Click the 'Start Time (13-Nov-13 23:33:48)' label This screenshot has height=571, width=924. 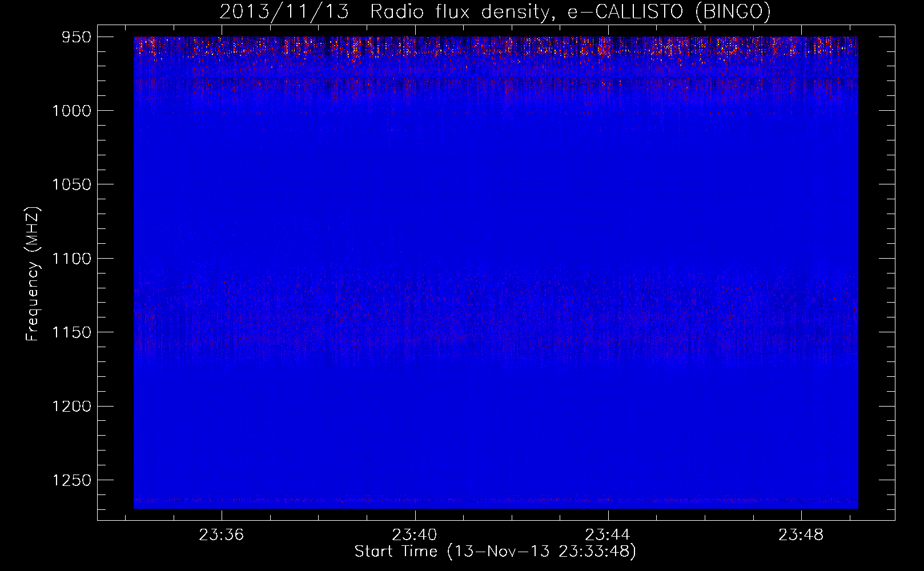coord(495,552)
